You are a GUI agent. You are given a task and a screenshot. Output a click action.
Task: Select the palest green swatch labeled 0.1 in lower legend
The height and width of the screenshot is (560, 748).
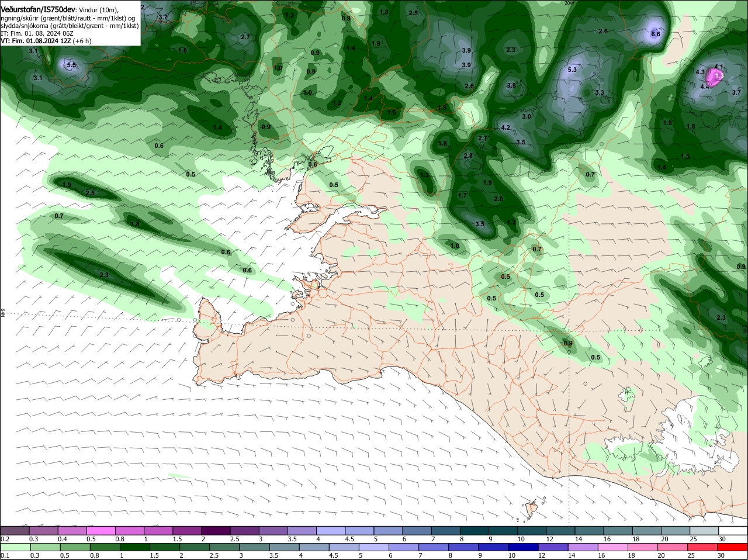(16, 547)
